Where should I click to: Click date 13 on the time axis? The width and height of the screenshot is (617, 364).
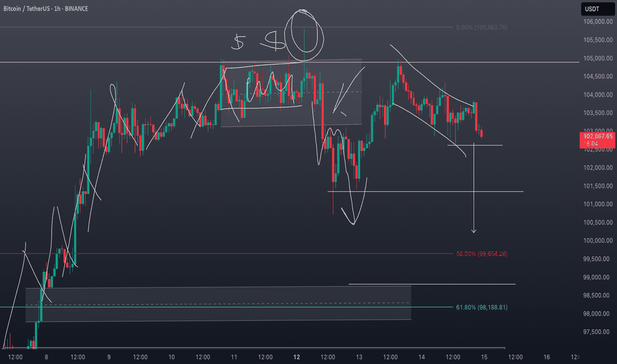point(359,357)
